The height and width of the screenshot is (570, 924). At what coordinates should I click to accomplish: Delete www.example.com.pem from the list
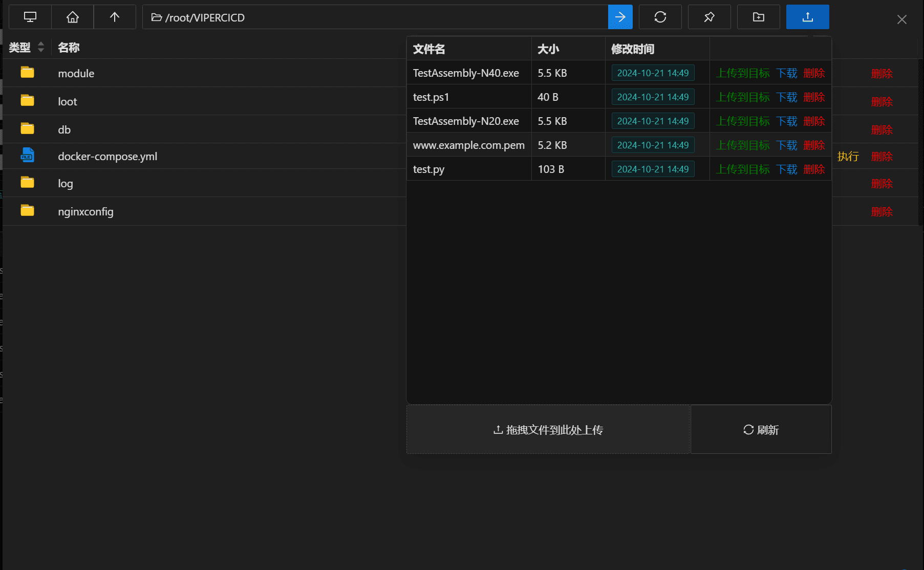point(814,145)
